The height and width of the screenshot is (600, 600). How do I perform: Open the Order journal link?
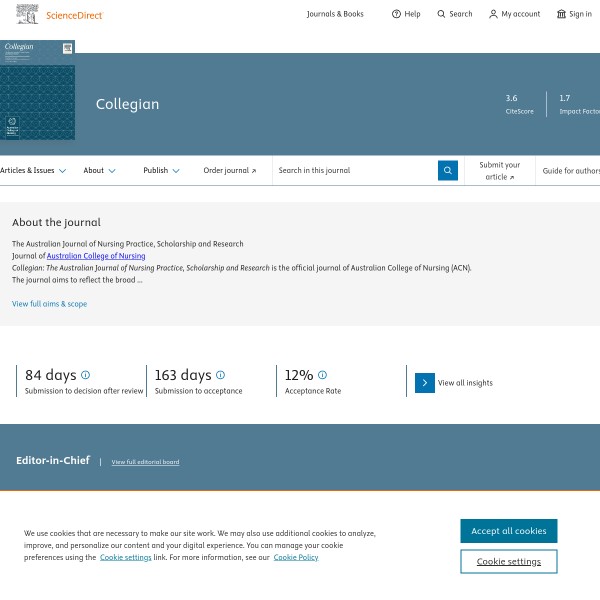(x=229, y=171)
